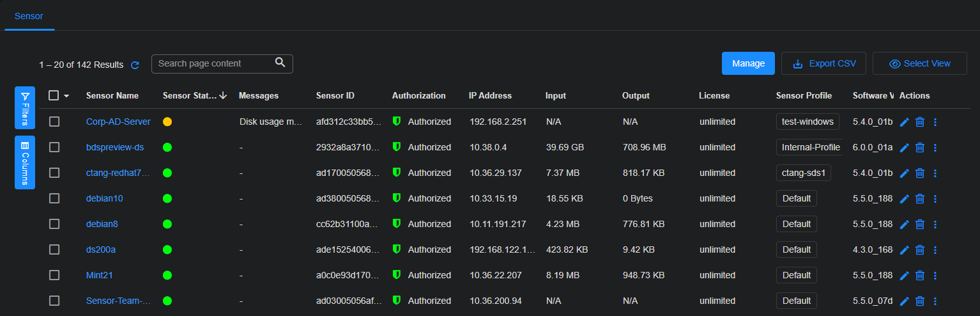Click the search magnifier icon
The height and width of the screenshot is (316, 980).
click(x=280, y=63)
